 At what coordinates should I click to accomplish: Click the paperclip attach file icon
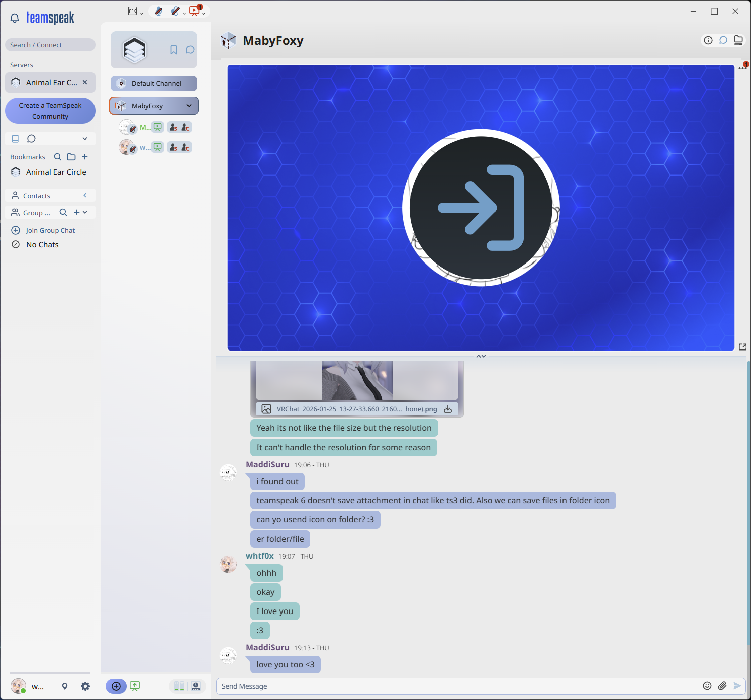click(722, 686)
